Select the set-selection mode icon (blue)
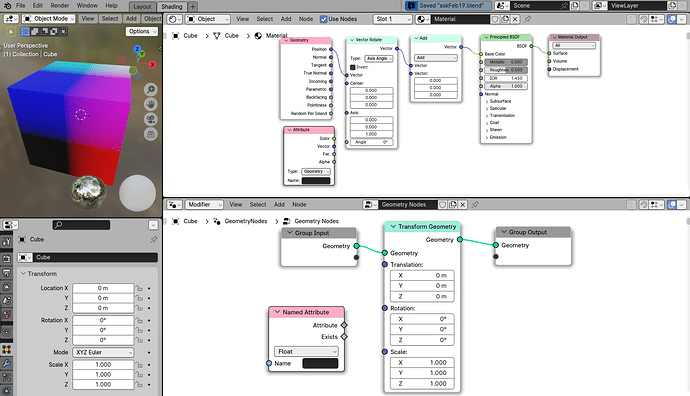 pos(25,32)
